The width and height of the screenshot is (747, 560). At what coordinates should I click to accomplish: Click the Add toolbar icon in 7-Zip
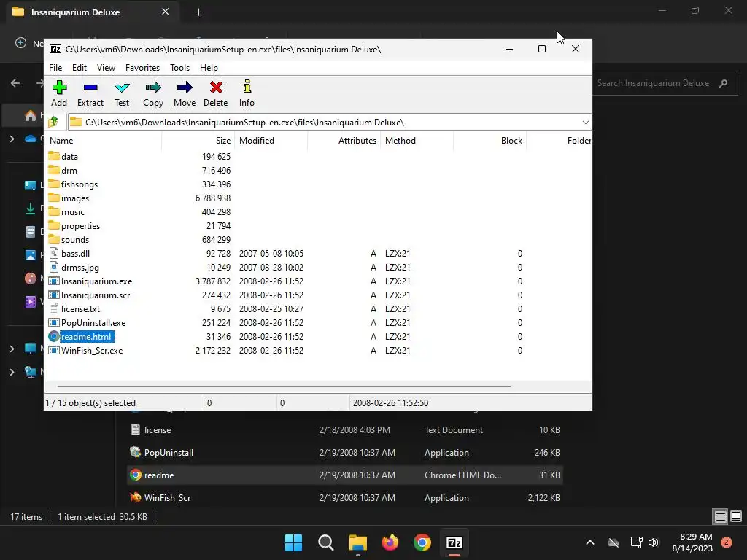click(59, 93)
